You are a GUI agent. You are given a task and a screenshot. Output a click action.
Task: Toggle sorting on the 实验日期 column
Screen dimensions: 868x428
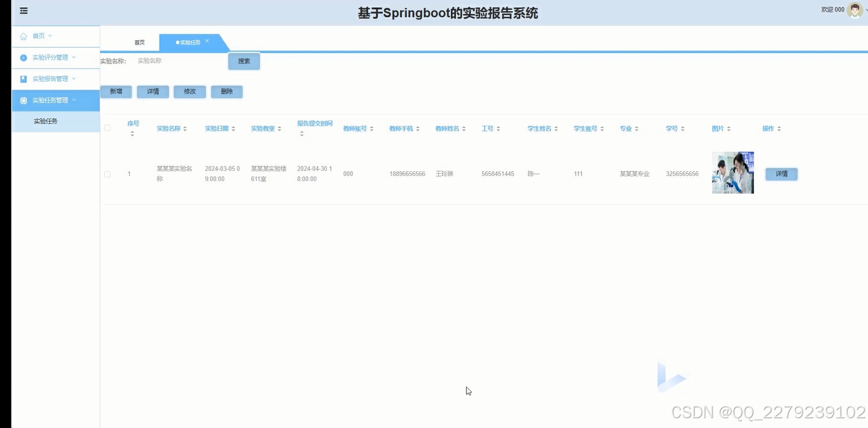(233, 128)
